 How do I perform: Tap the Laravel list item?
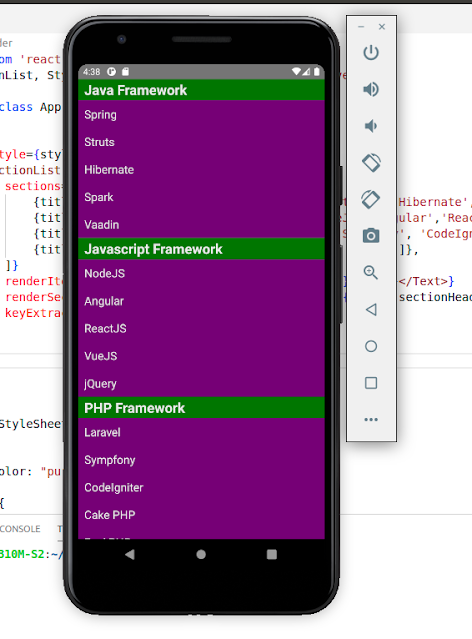coord(201,432)
